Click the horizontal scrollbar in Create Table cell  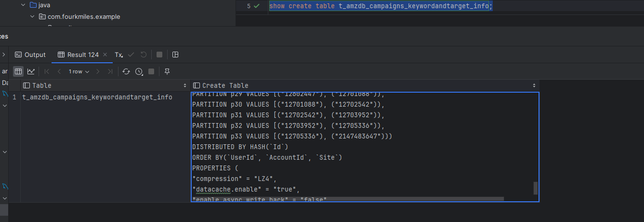pyautogui.click(x=348, y=199)
